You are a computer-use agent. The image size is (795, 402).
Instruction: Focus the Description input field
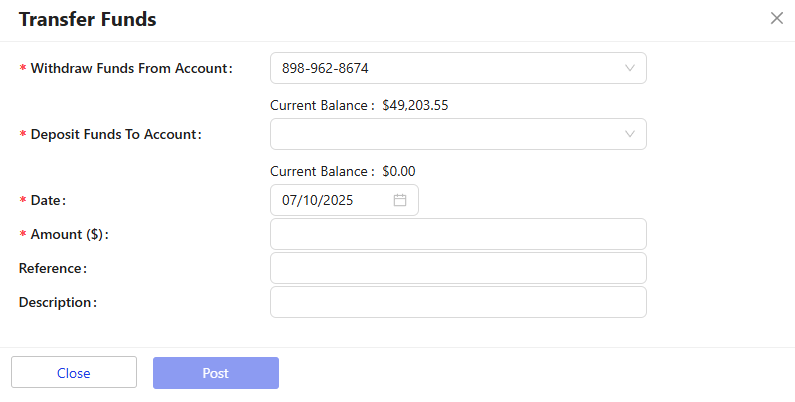[458, 302]
